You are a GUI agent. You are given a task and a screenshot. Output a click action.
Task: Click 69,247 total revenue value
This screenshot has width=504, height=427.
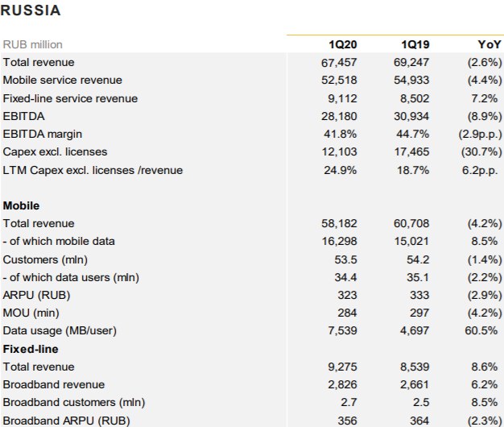[x=411, y=62]
